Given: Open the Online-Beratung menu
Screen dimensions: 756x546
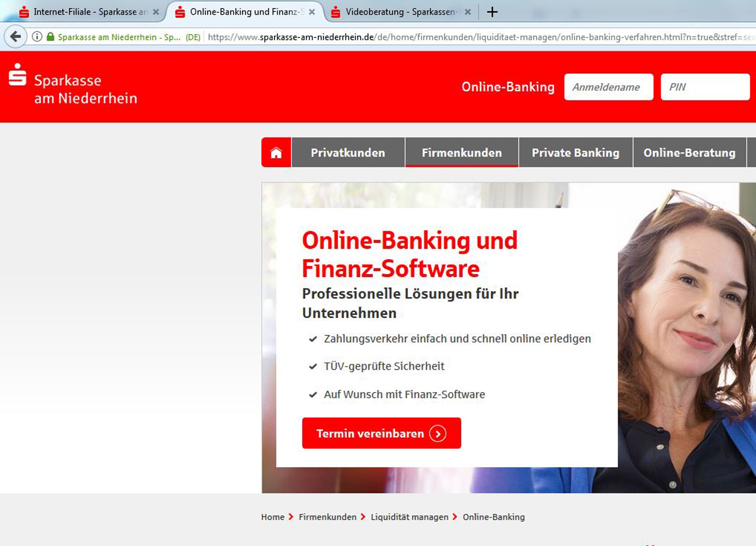Looking at the screenshot, I should (x=689, y=153).
